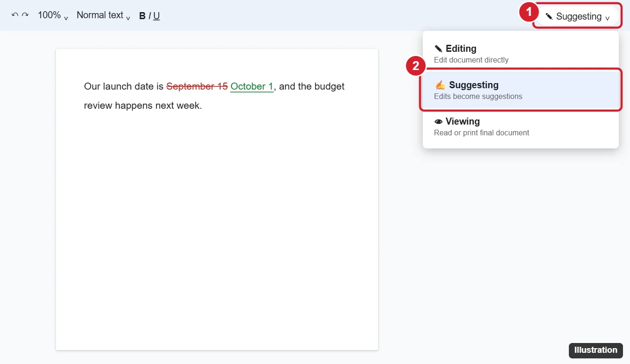Screen dimensions: 630x364
Task: Toggle underline formatting
Action: tap(156, 16)
